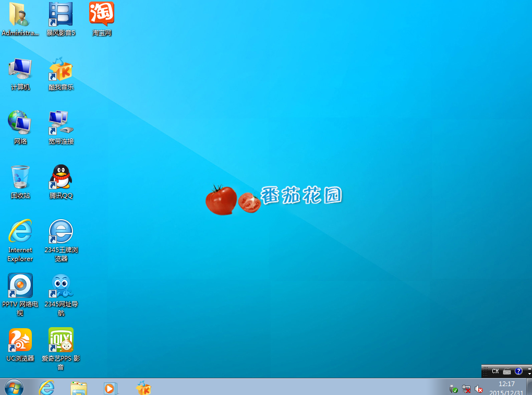Select the Internet Explorer desktop icon
The width and height of the screenshot is (532, 395).
pyautogui.click(x=20, y=241)
